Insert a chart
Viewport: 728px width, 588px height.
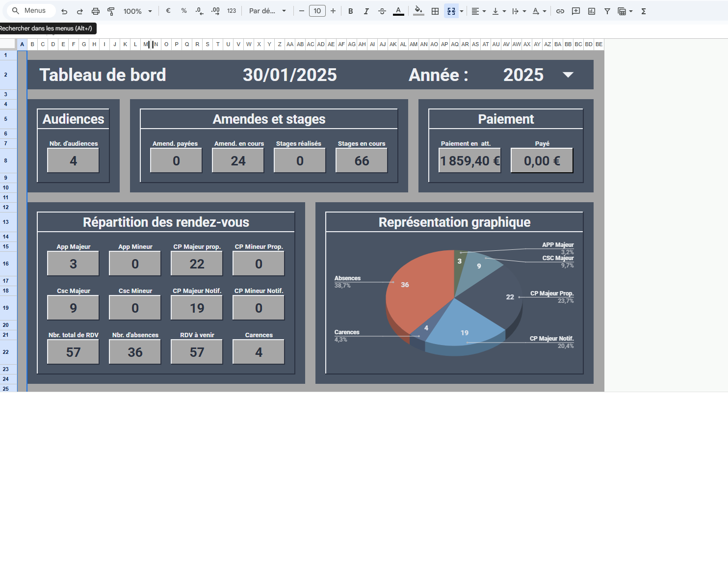tap(592, 11)
